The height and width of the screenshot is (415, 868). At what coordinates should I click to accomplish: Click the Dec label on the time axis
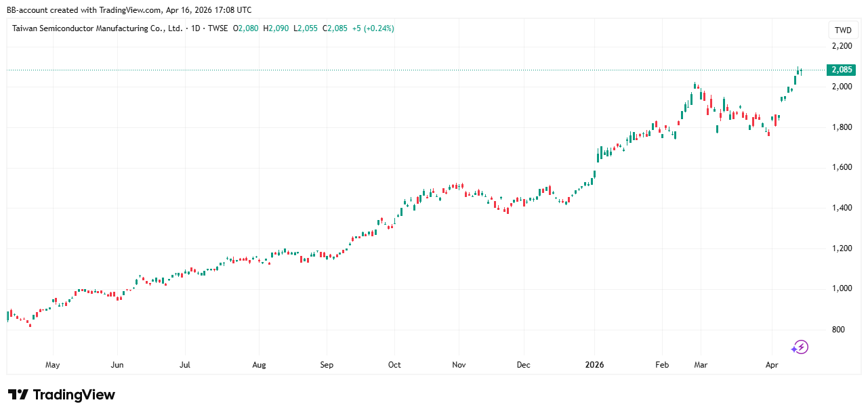[x=523, y=365]
